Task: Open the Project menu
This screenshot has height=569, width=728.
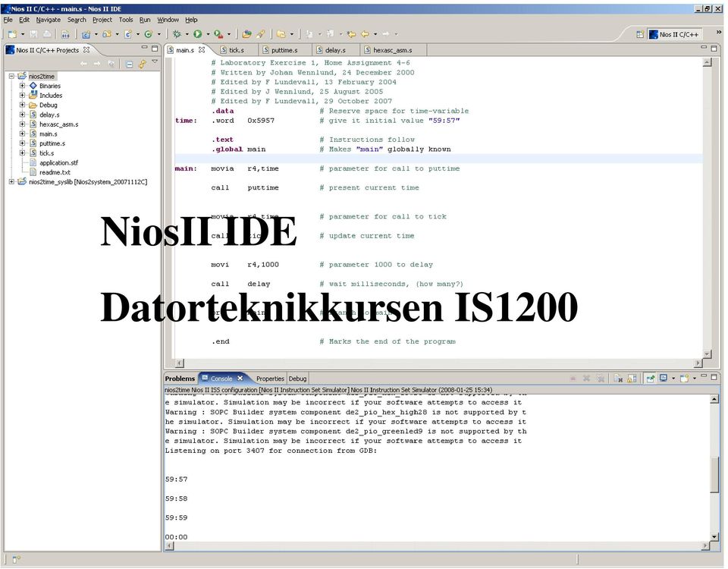Action: [102, 20]
